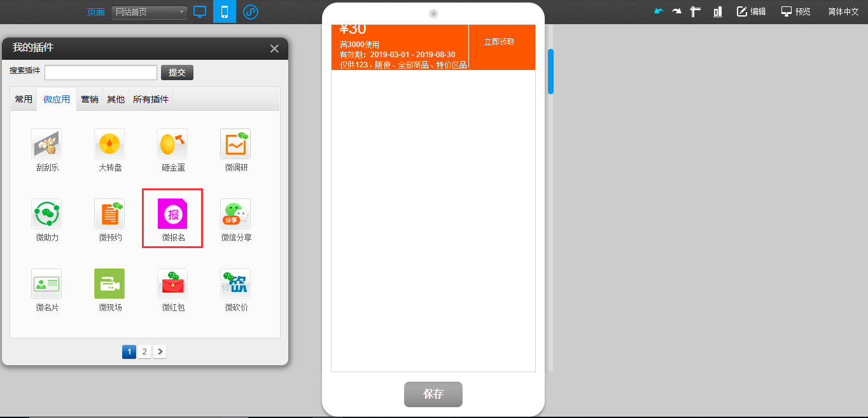The width and height of the screenshot is (868, 418).
Task: Click the 微报名 registration plugin icon
Action: pos(172,214)
